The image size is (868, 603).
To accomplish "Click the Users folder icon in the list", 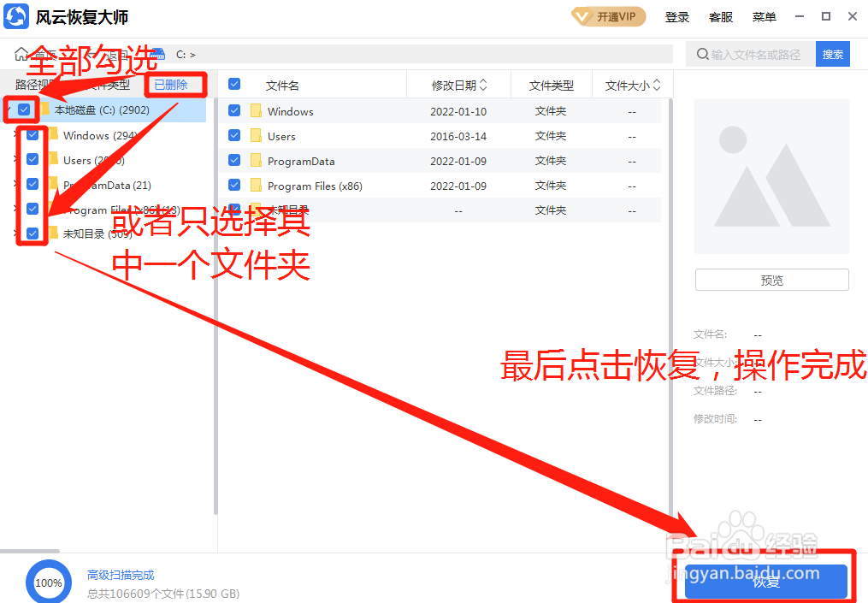I will (257, 135).
